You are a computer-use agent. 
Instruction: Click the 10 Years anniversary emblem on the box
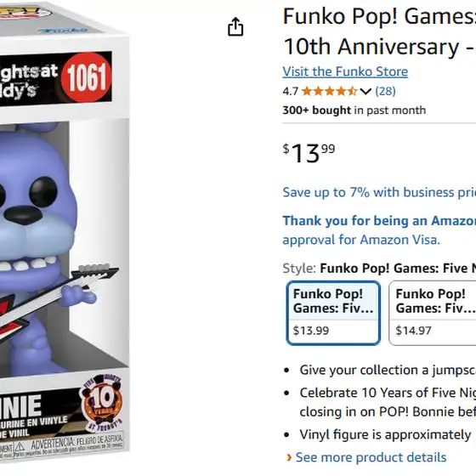[101, 402]
